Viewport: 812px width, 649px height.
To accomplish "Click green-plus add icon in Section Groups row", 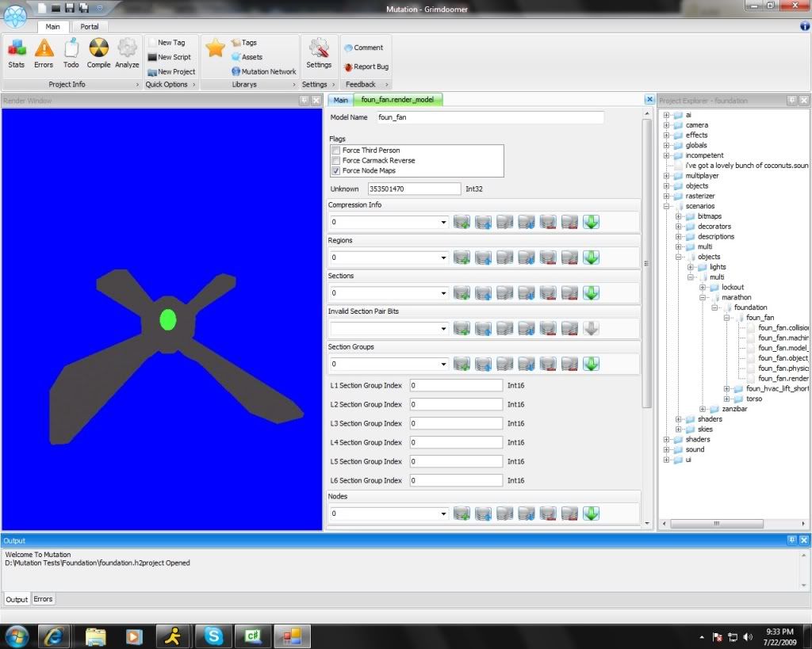I will pos(462,364).
